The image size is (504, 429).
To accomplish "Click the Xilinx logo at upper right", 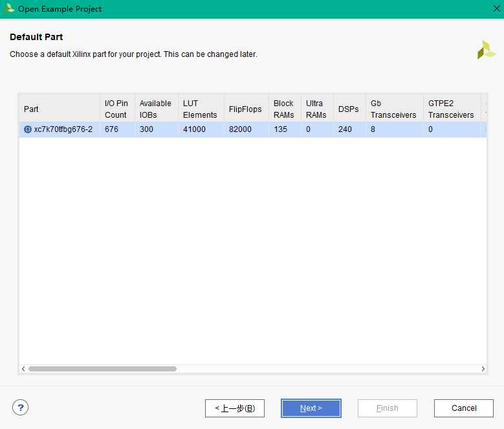I will (486, 50).
